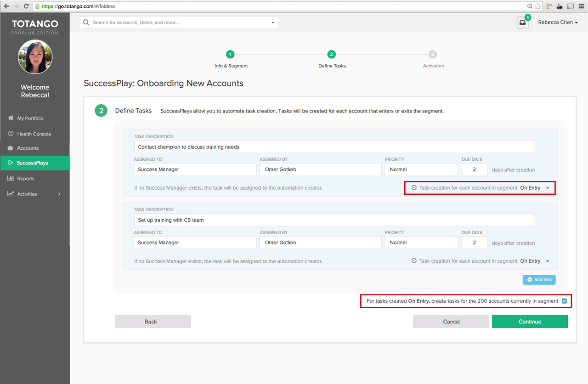Click the Cancel button
The height and width of the screenshot is (384, 588).
pos(451,322)
